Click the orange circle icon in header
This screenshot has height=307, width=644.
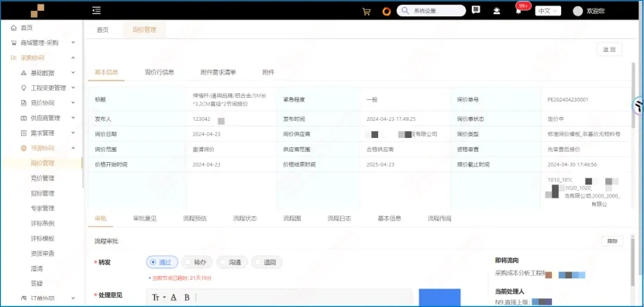pos(387,11)
